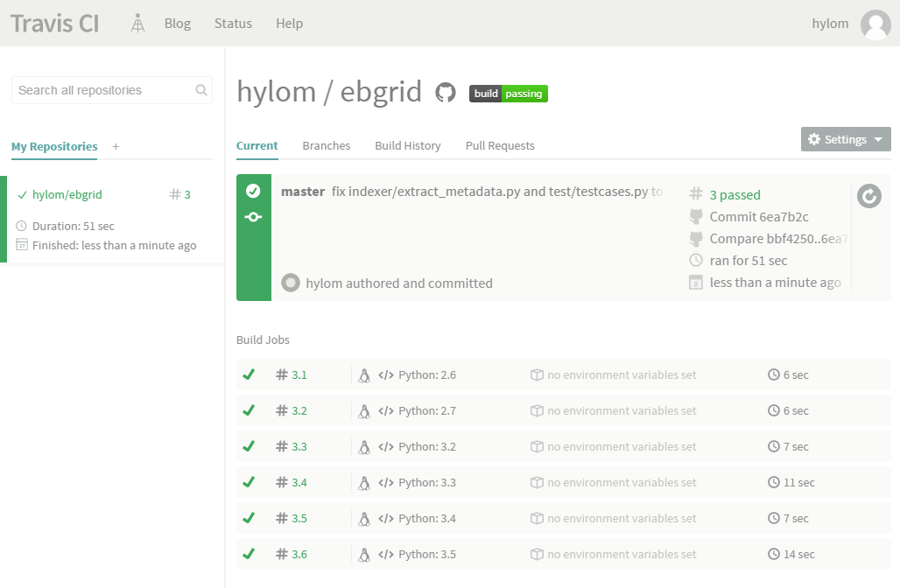Open the Blog link

tap(178, 24)
